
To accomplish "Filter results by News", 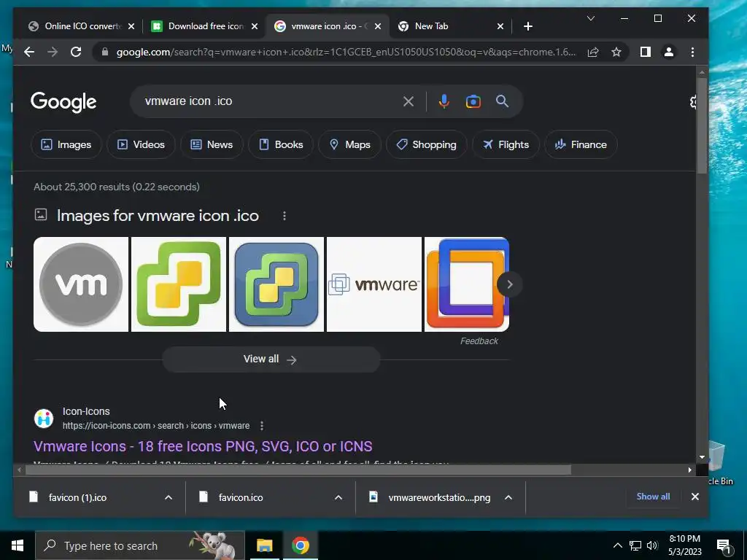I will [x=212, y=144].
